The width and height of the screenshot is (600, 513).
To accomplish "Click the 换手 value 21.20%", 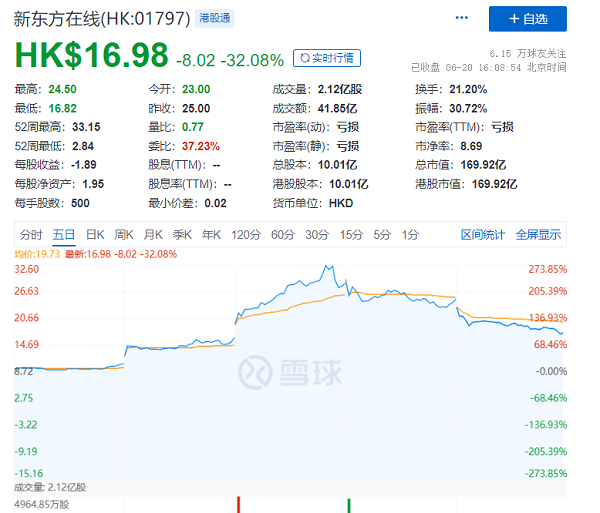I will pyautogui.click(x=468, y=89).
